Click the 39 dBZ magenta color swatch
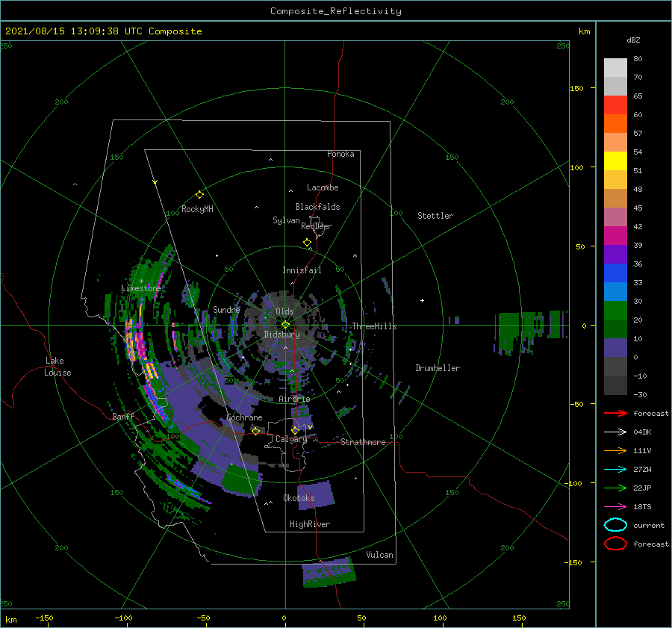672x628 pixels. coord(615,236)
